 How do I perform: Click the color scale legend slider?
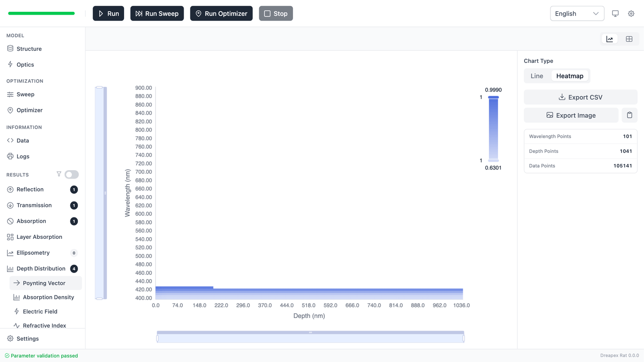click(493, 129)
